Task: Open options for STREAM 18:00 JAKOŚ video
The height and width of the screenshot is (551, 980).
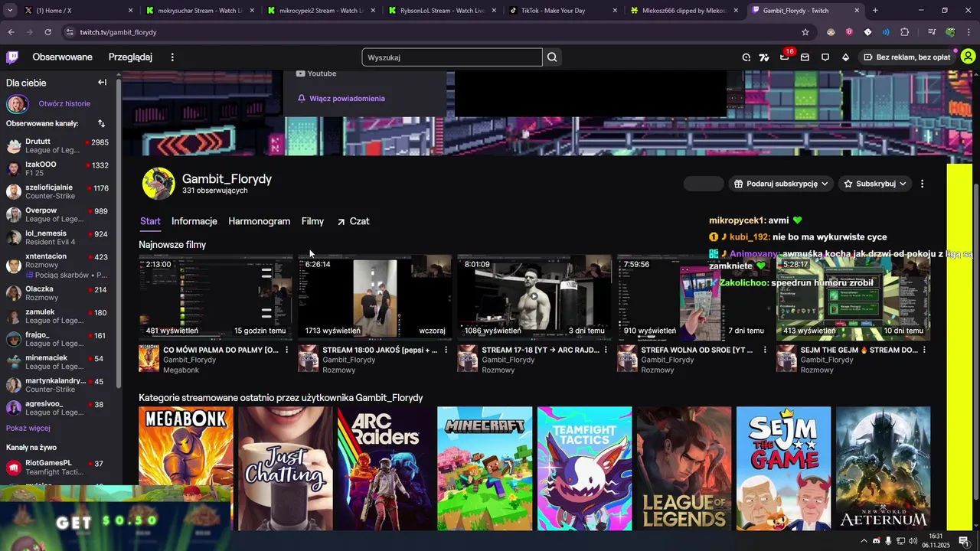Action: pyautogui.click(x=446, y=350)
